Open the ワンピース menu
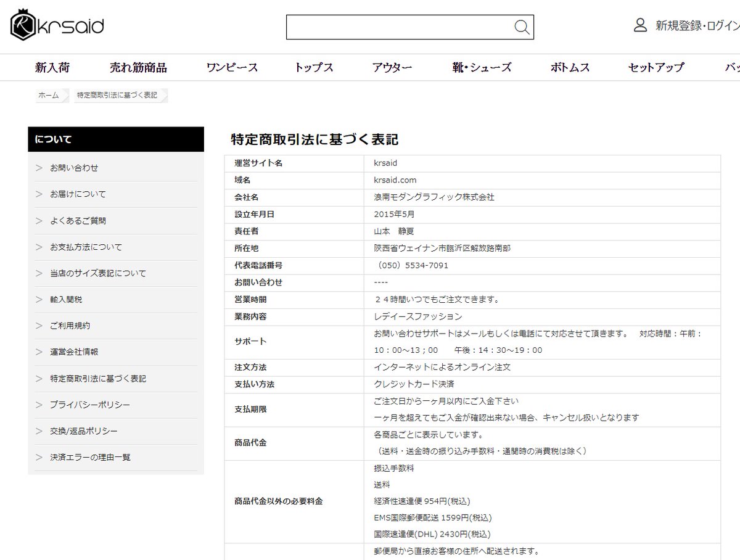 point(232,67)
